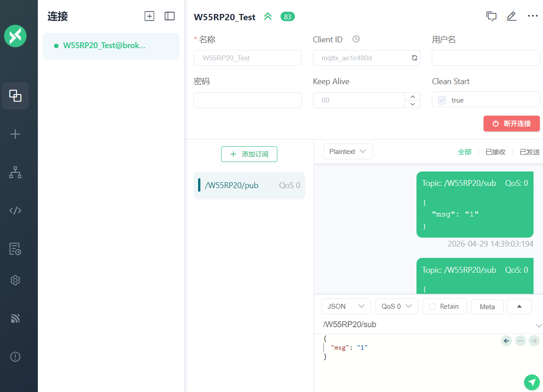
Task: Click the Client ID timestamp clock icon
Action: (356, 39)
